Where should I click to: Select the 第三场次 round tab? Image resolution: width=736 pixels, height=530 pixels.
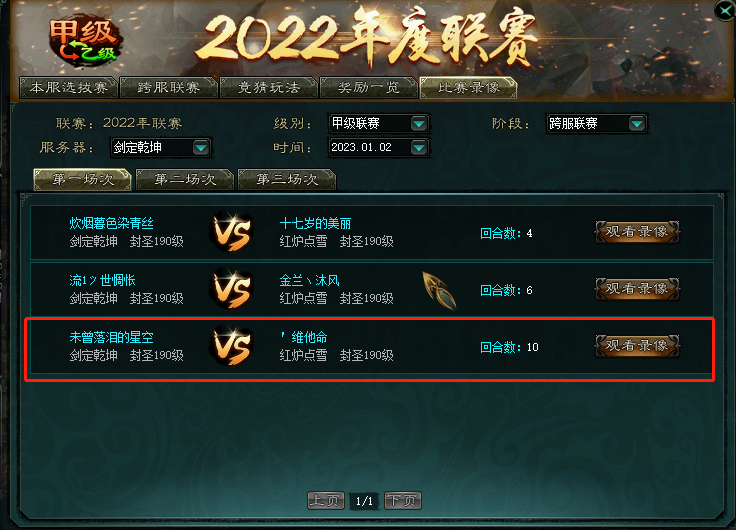tap(287, 179)
